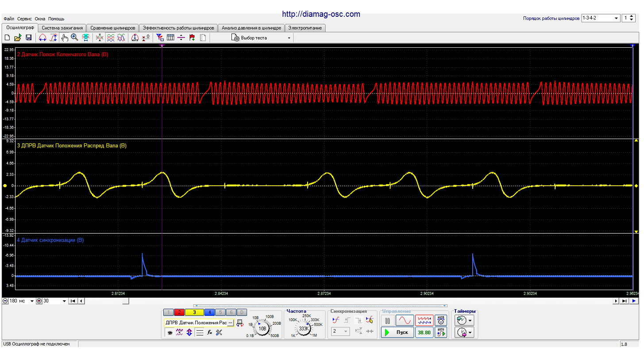Toggle blue channel 4 button
This screenshot has width=644, height=349.
point(210,312)
